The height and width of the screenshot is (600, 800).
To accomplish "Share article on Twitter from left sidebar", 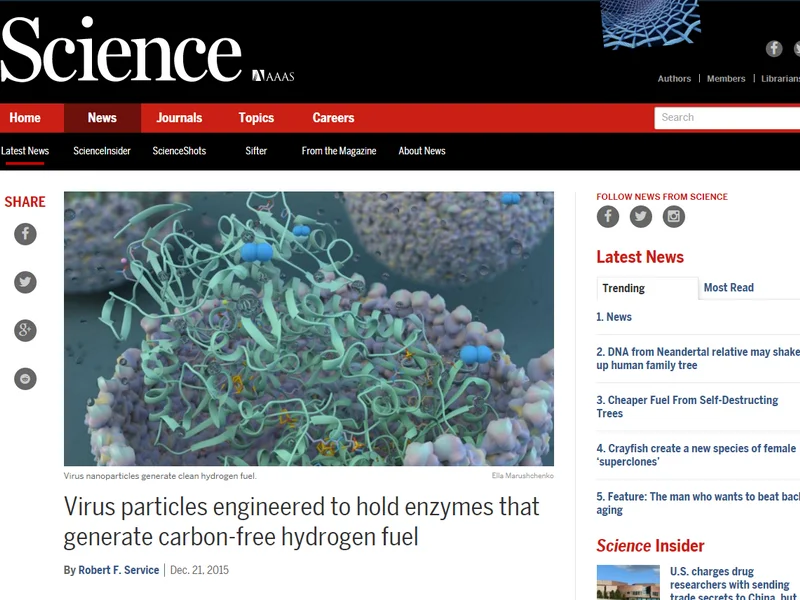I will 25,283.
